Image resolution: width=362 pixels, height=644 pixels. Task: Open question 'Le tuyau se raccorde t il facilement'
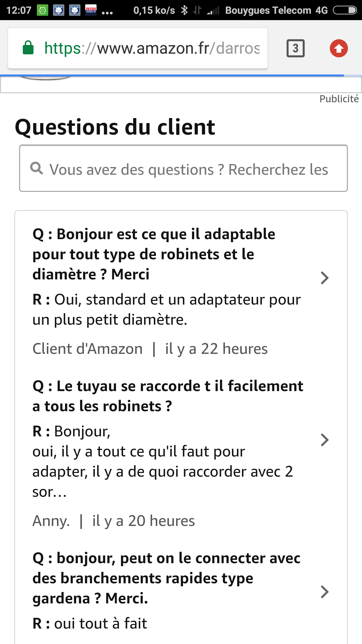(168, 396)
